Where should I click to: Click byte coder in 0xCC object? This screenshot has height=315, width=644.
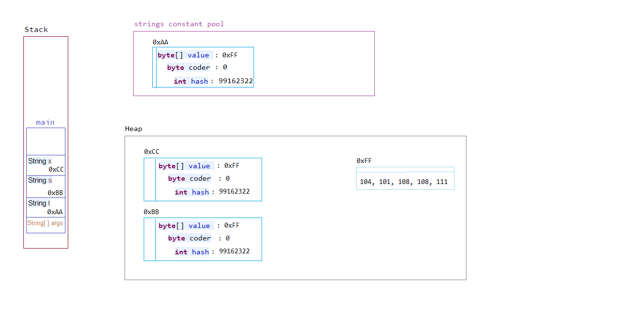190,178
